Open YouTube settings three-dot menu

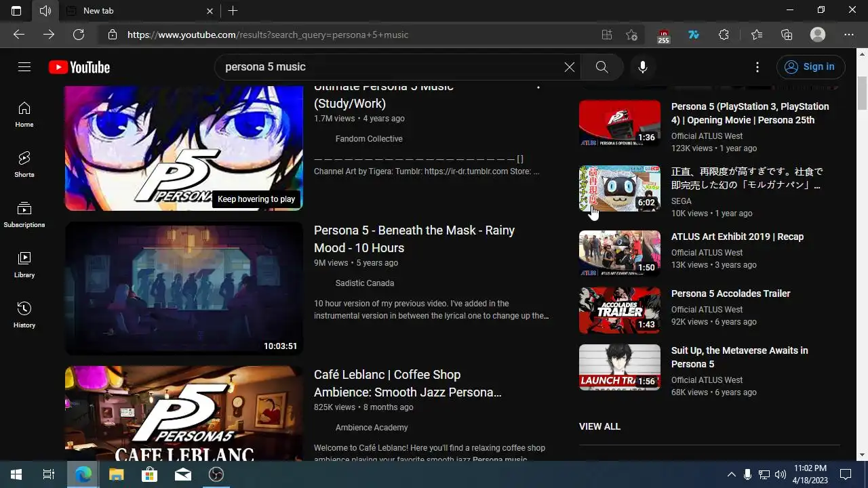pos(757,67)
